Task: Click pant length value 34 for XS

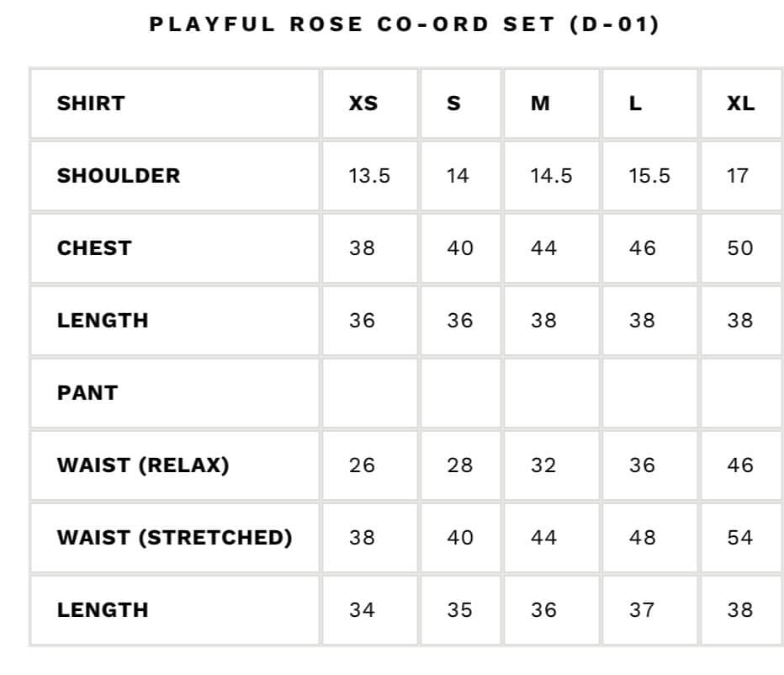Action: [362, 610]
